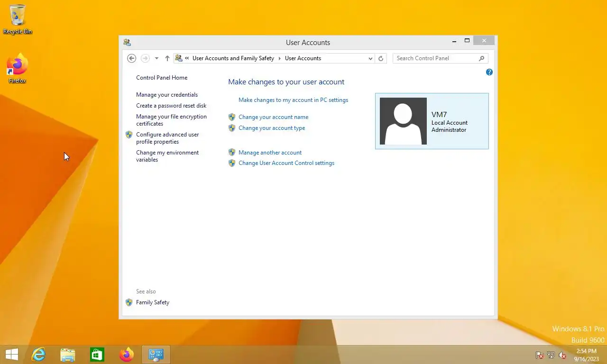Open the Recycle Bin desktop icon
This screenshot has width=607, height=364.
[x=18, y=19]
